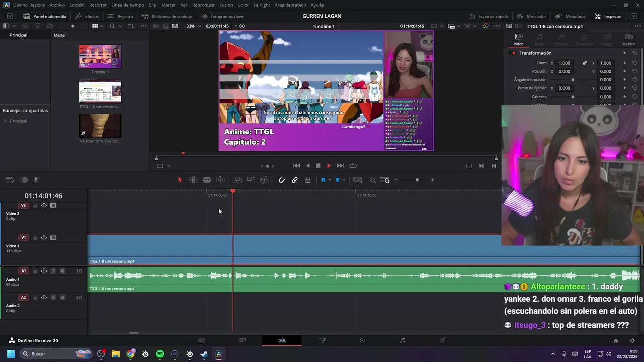Screen dimensions: 644x362
Task: Open marker color dropdown arrow
Action: coord(344,180)
